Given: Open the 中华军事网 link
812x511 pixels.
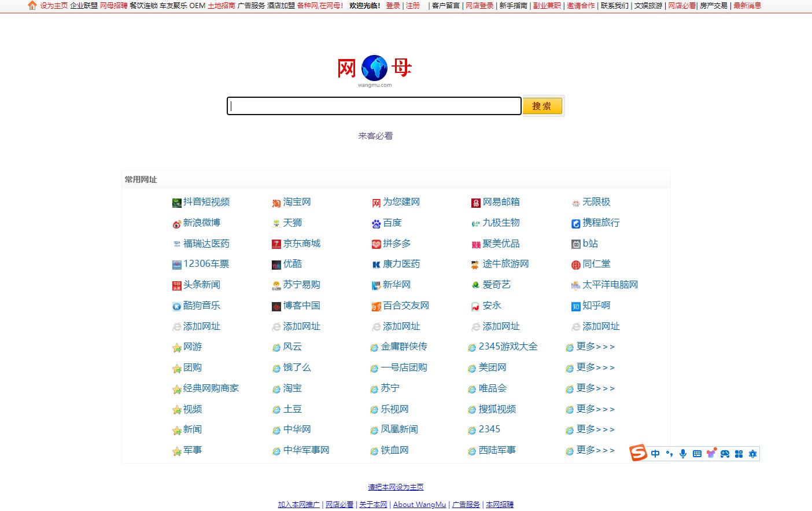Looking at the screenshot, I should point(307,450).
